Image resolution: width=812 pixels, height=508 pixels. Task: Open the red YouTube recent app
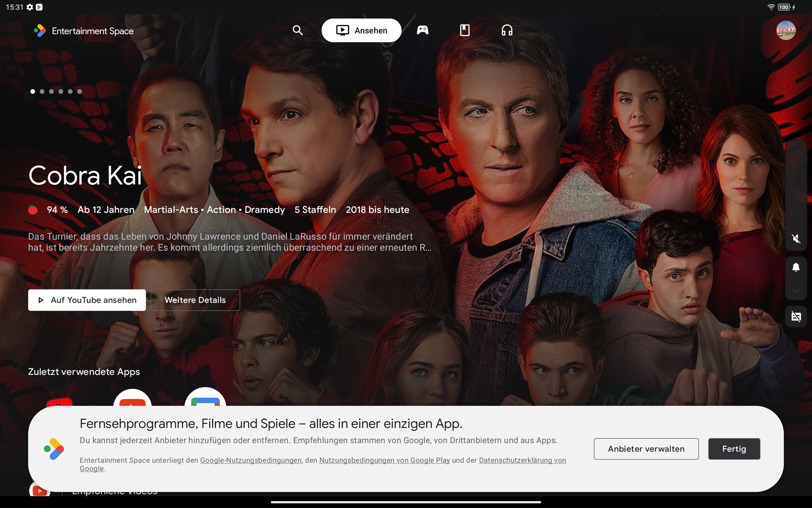(x=59, y=401)
